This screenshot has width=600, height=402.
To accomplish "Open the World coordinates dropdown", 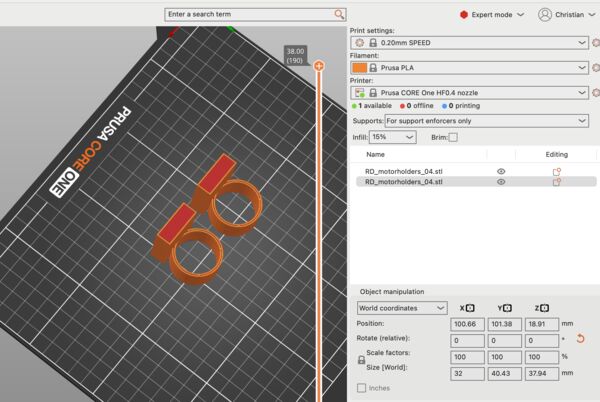I will pos(402,308).
